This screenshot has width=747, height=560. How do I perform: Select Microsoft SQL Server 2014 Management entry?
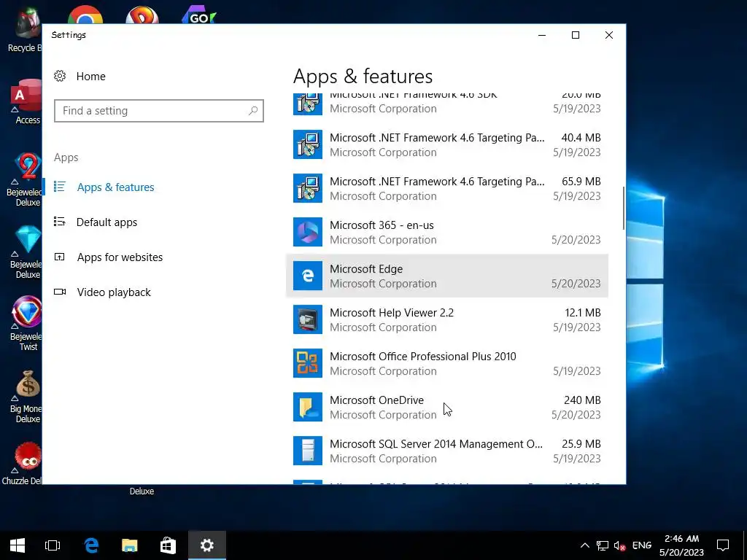click(x=447, y=451)
